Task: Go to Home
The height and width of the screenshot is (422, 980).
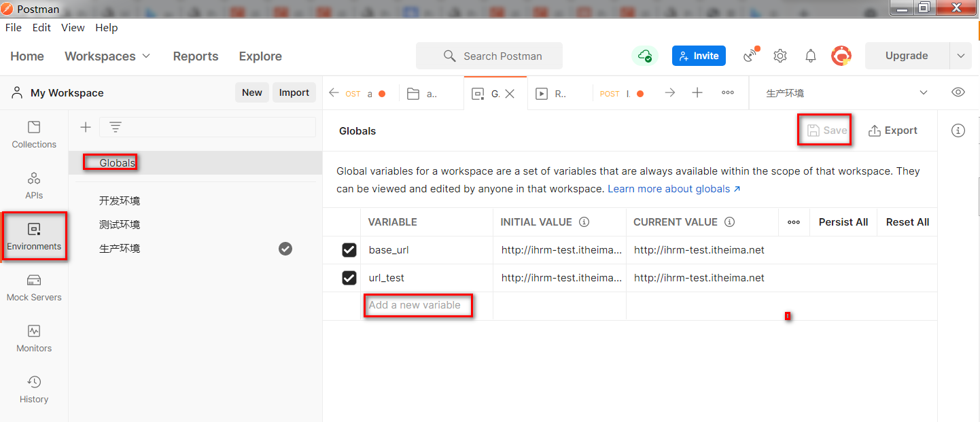Action: click(x=27, y=56)
